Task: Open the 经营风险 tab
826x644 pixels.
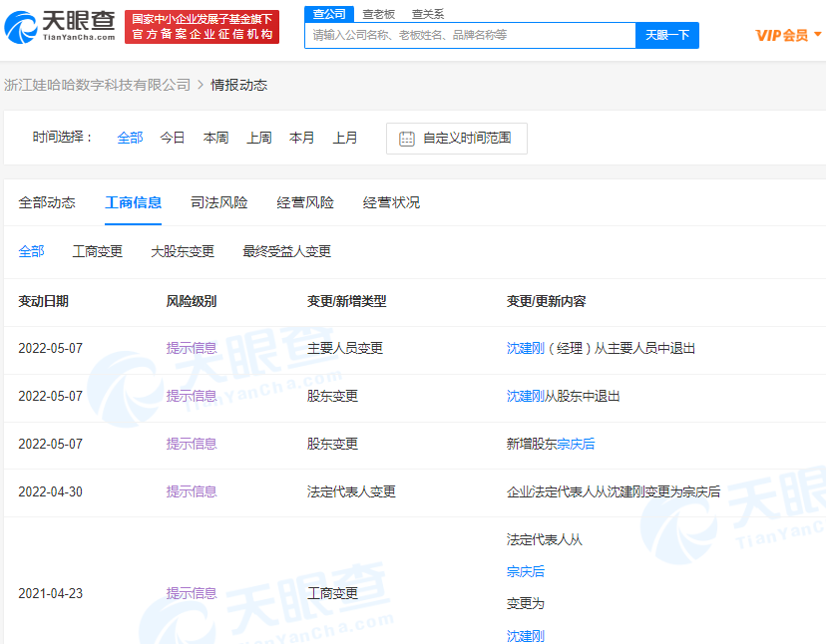Action: point(305,202)
